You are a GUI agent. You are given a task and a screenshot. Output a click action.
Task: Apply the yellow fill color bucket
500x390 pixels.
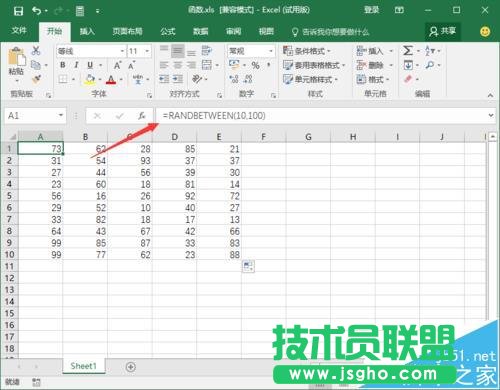pos(90,79)
